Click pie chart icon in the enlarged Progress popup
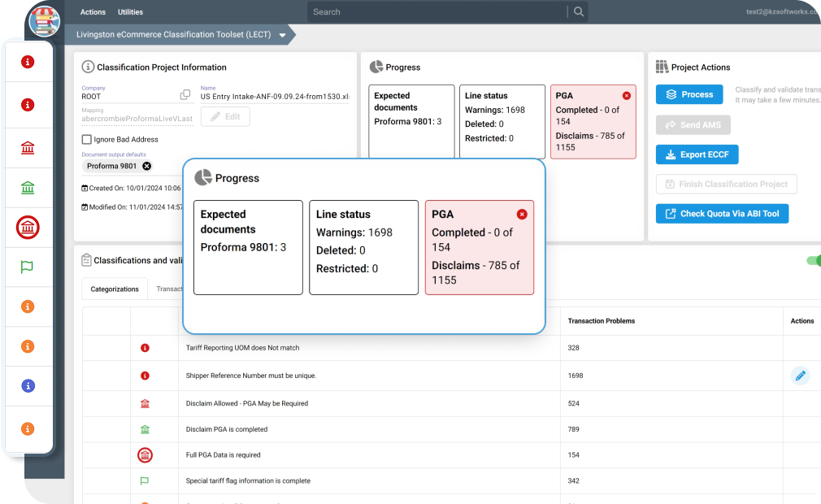The width and height of the screenshot is (821, 504). click(203, 177)
